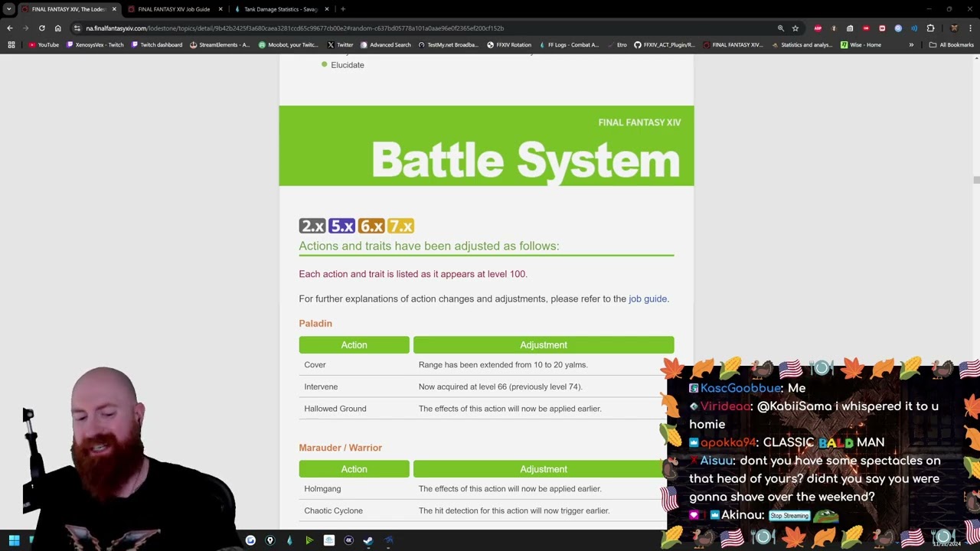The height and width of the screenshot is (551, 980).
Task: Open the Wise - Home bookmark
Action: (x=861, y=45)
